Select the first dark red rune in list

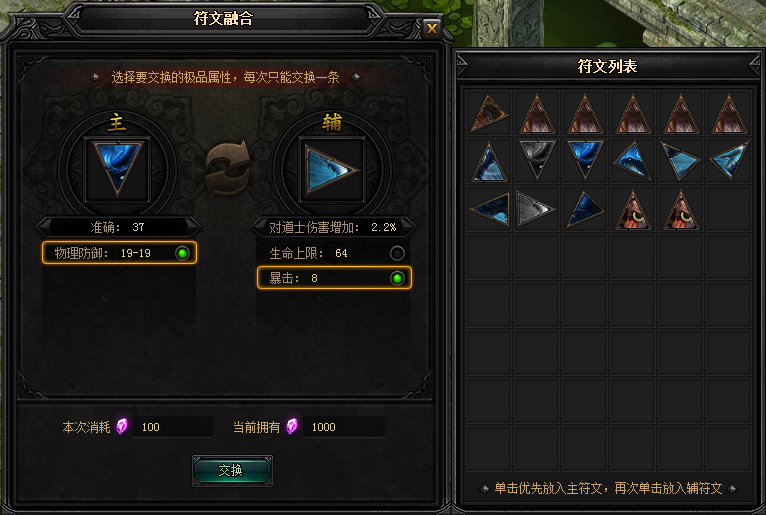(489, 113)
